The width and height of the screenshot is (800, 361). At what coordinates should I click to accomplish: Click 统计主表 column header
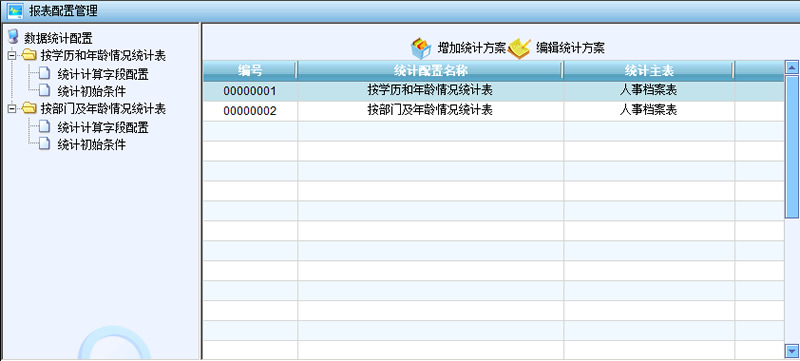pos(649,70)
